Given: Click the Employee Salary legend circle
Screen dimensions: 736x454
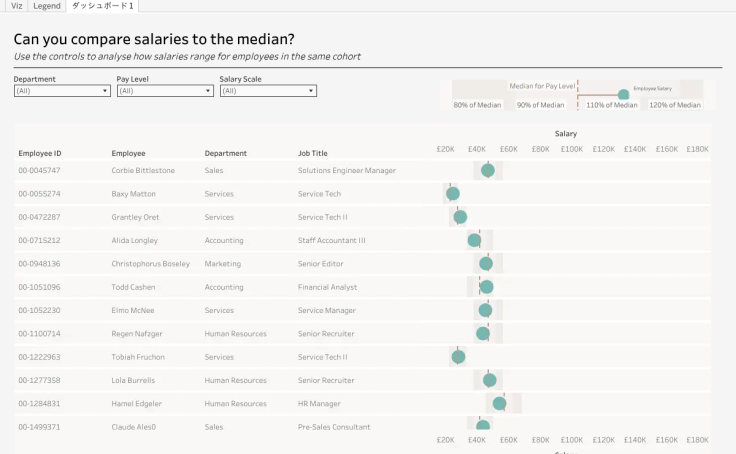Looking at the screenshot, I should coord(623,95).
